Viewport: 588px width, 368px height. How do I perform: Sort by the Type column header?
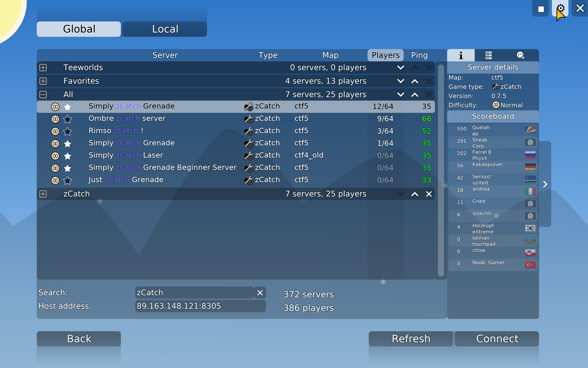coord(268,55)
